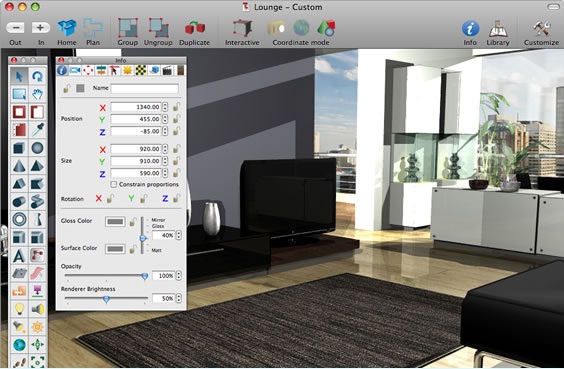
Task: Click the Renderer Brightness value stepper
Action: click(179, 299)
